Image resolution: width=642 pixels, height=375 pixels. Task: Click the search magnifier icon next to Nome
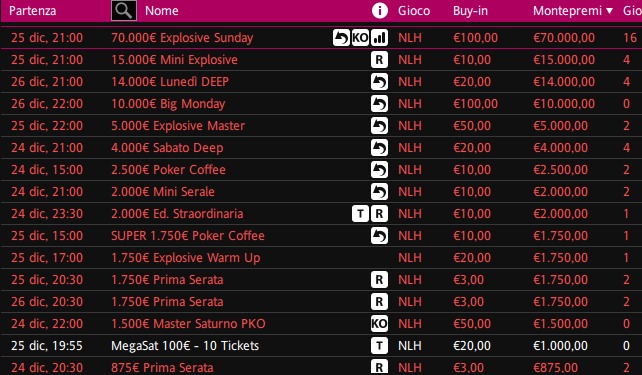click(124, 10)
